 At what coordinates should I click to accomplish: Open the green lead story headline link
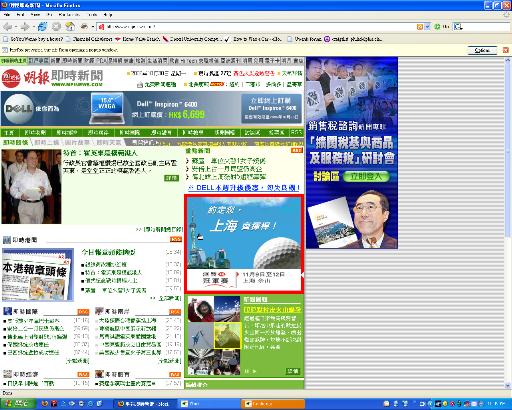(x=100, y=153)
